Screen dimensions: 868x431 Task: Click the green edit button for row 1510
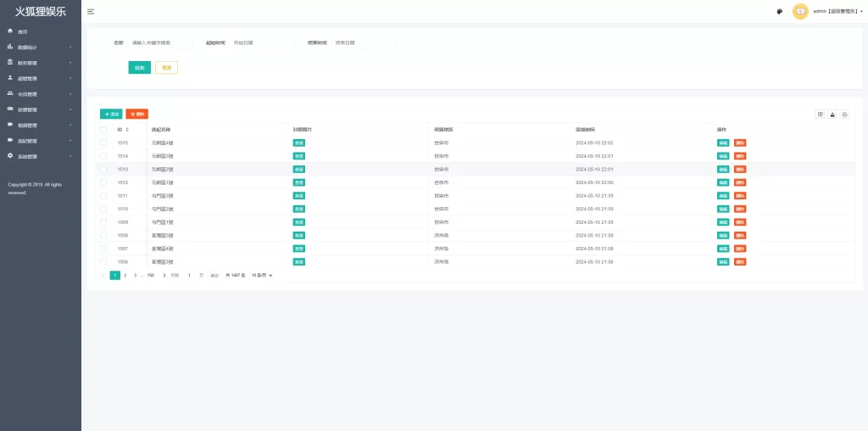coord(723,209)
